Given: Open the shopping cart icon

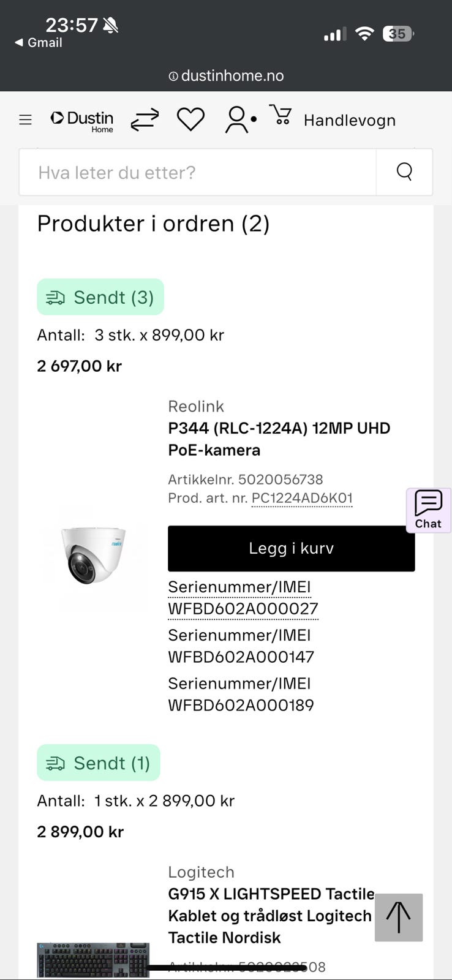Looking at the screenshot, I should pyautogui.click(x=281, y=116).
